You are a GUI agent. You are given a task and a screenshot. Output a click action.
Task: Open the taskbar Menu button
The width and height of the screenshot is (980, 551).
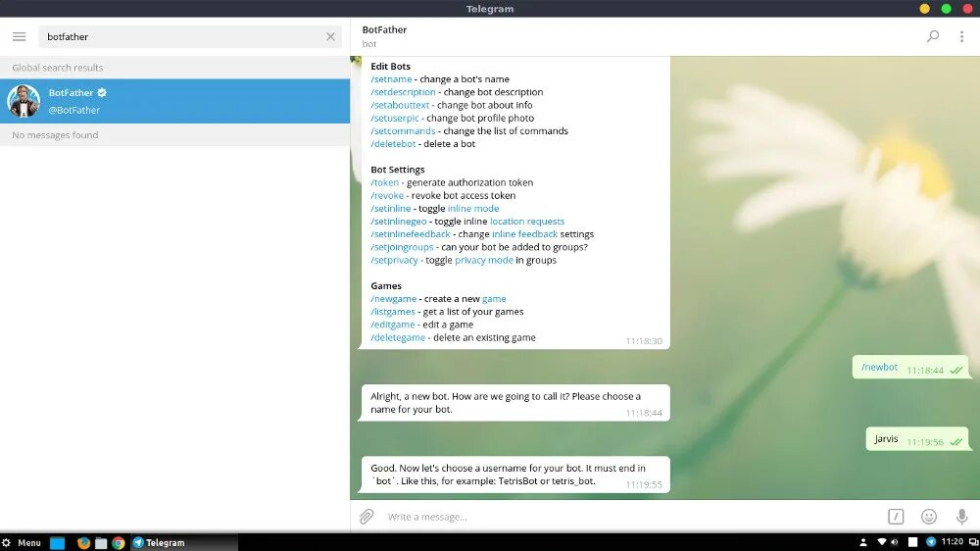22,543
